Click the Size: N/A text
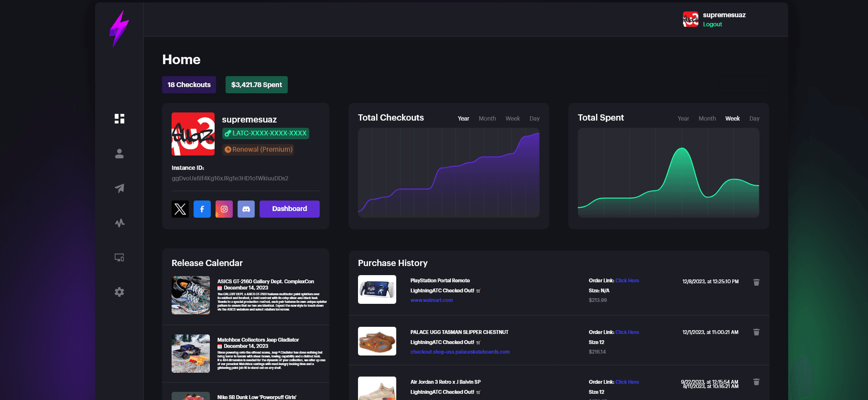 [599, 291]
